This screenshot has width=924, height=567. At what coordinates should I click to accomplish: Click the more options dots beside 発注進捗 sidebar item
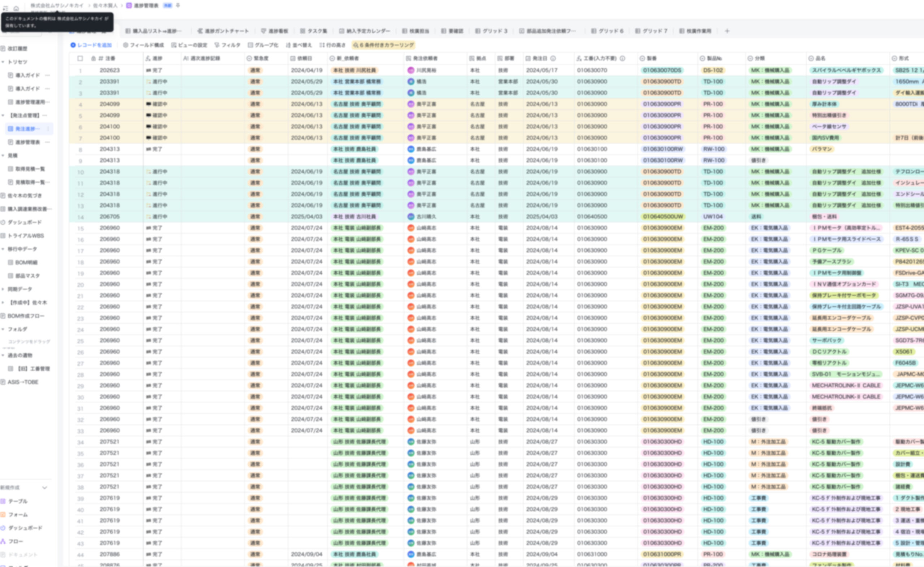[x=48, y=129]
